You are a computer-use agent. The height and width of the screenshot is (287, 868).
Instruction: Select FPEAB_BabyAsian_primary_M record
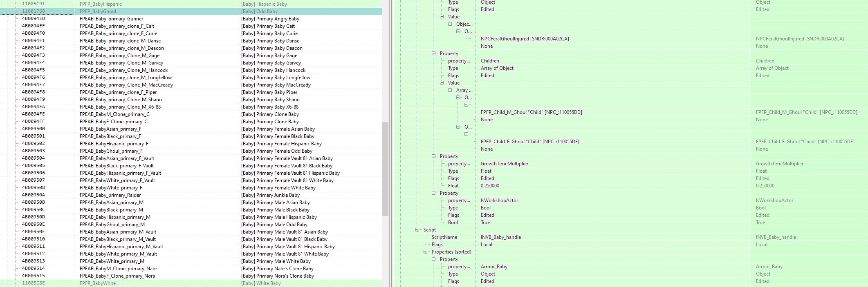191,202
